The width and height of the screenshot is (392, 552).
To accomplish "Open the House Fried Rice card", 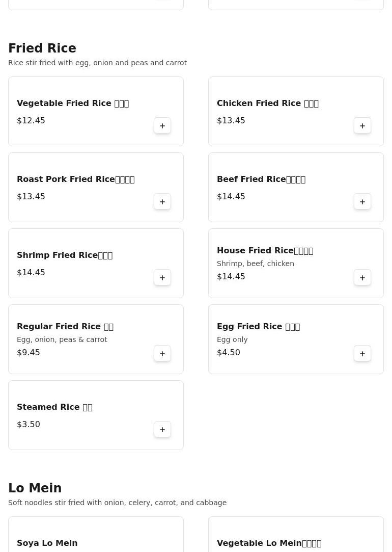I will tap(265, 251).
